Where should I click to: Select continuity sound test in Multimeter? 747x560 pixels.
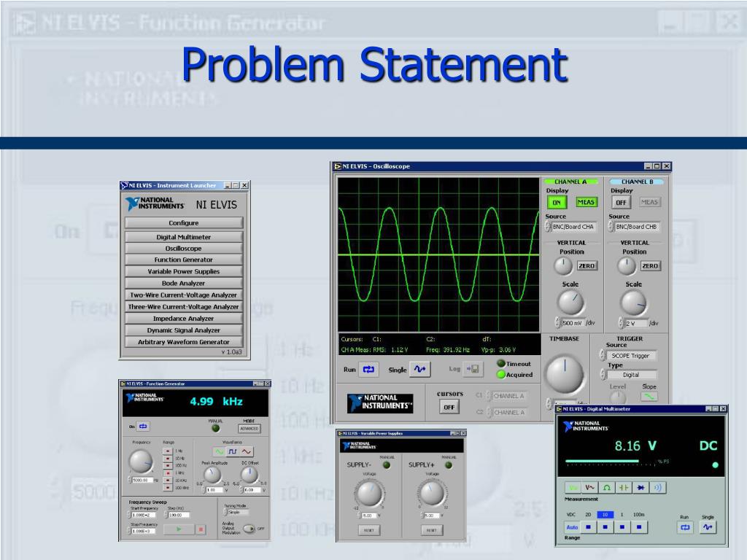658,488
